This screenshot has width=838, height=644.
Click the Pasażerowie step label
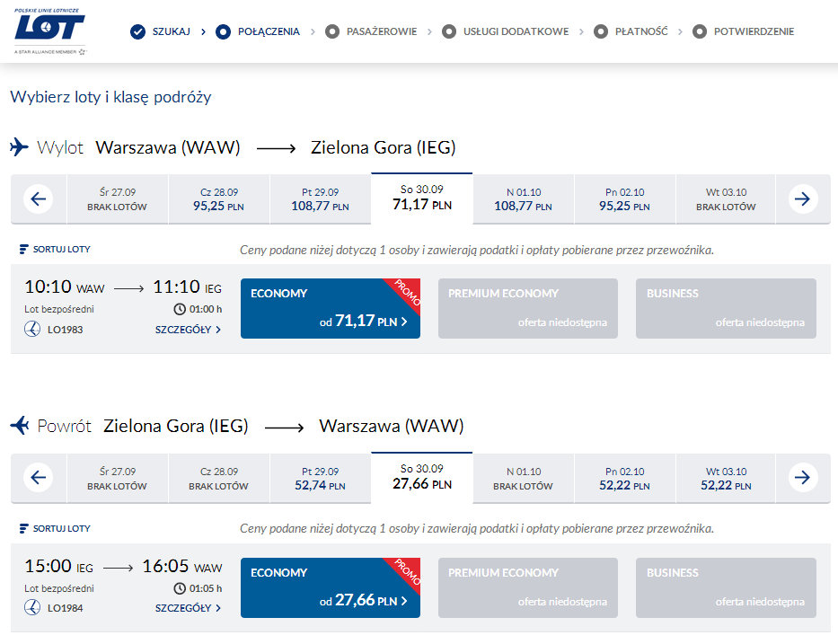(x=382, y=31)
